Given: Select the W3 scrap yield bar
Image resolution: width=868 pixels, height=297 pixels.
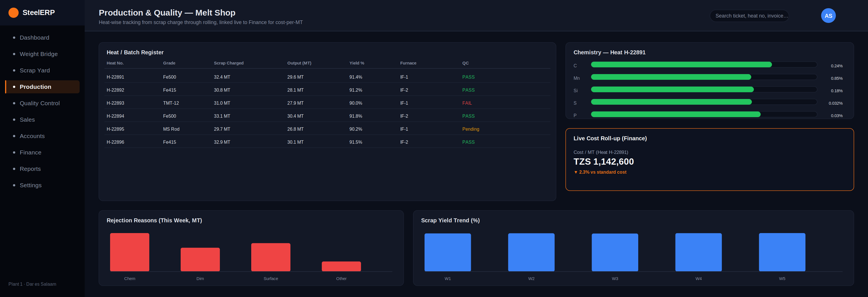Looking at the screenshot, I should pos(615,252).
